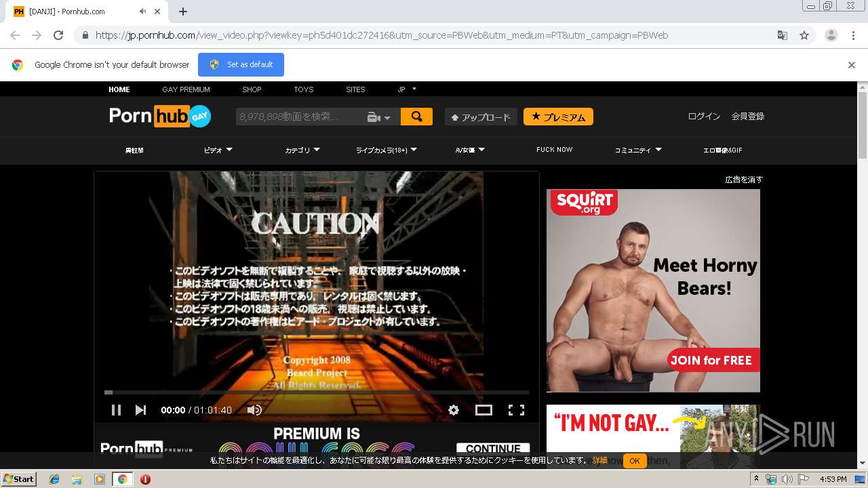Open the HOME top menu item
This screenshot has height=488, width=868.
click(119, 89)
